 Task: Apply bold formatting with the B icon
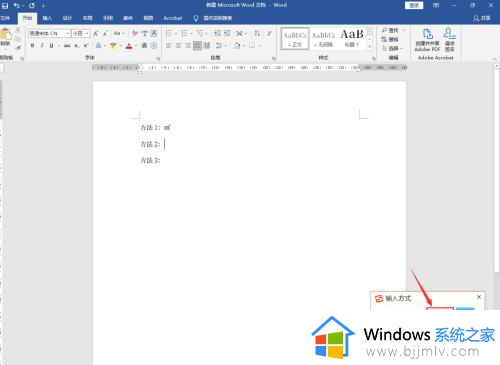point(32,45)
